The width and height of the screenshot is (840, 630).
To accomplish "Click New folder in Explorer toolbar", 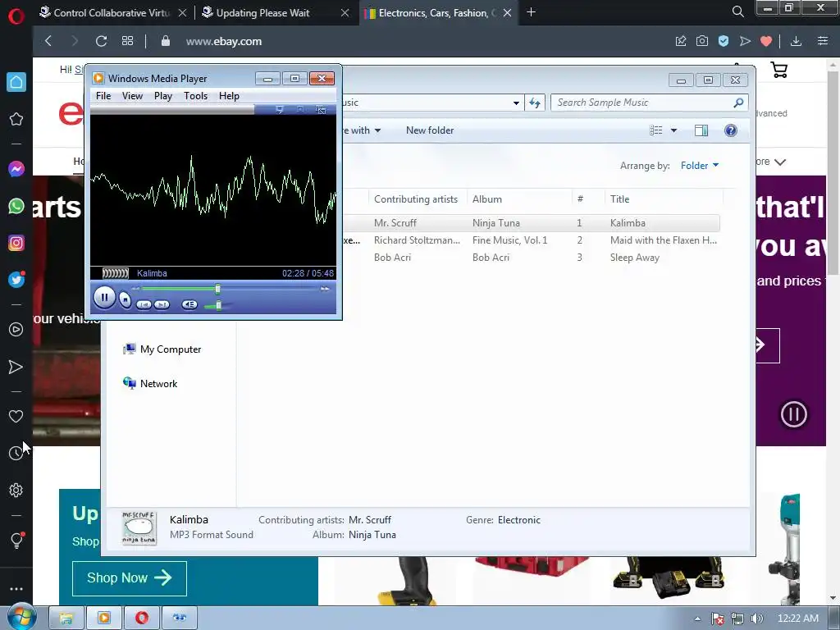I will coord(430,130).
